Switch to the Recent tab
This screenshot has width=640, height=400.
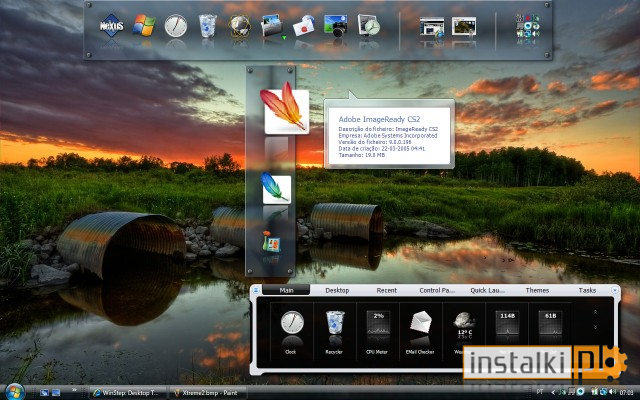tap(387, 290)
